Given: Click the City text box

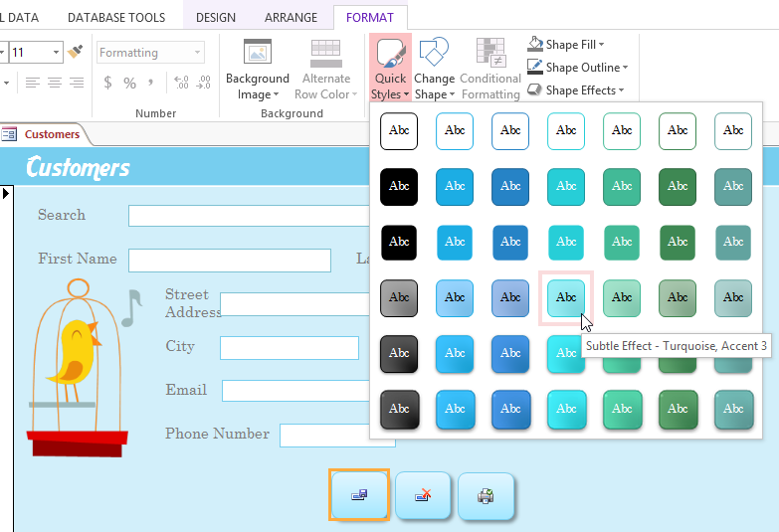Looking at the screenshot, I should click(x=290, y=348).
